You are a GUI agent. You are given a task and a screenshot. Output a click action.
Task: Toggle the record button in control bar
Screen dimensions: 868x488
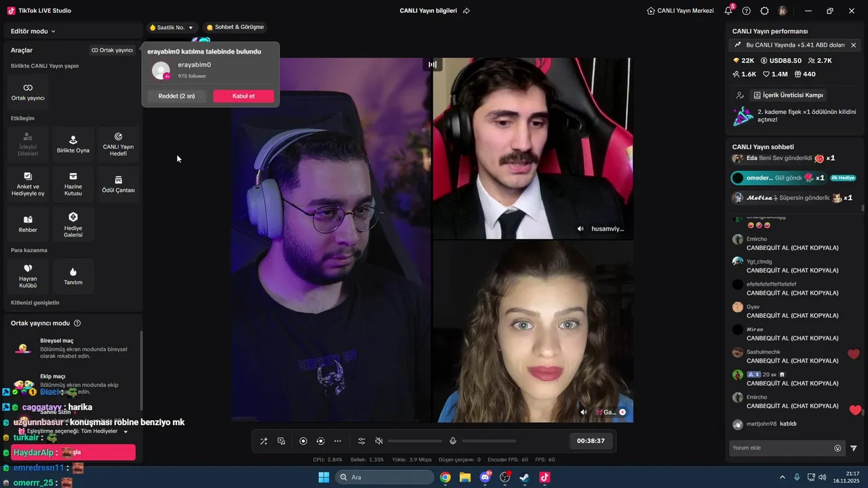[x=303, y=441]
